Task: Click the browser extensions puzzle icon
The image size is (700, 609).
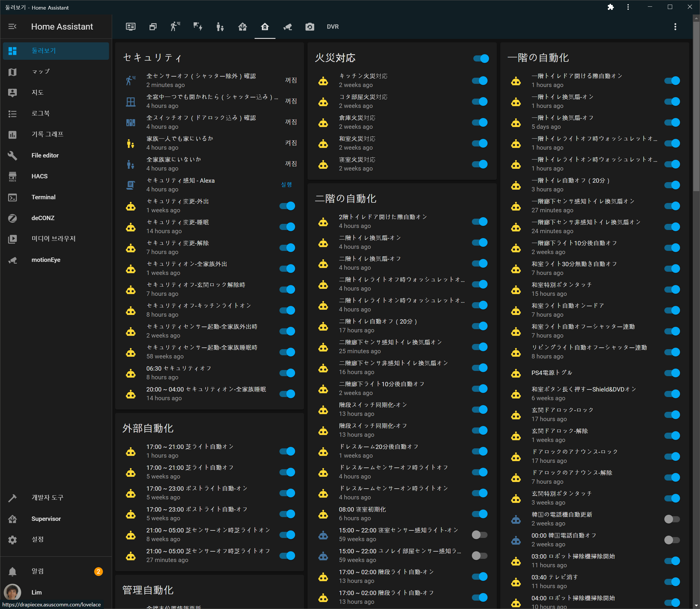Action: tap(610, 7)
